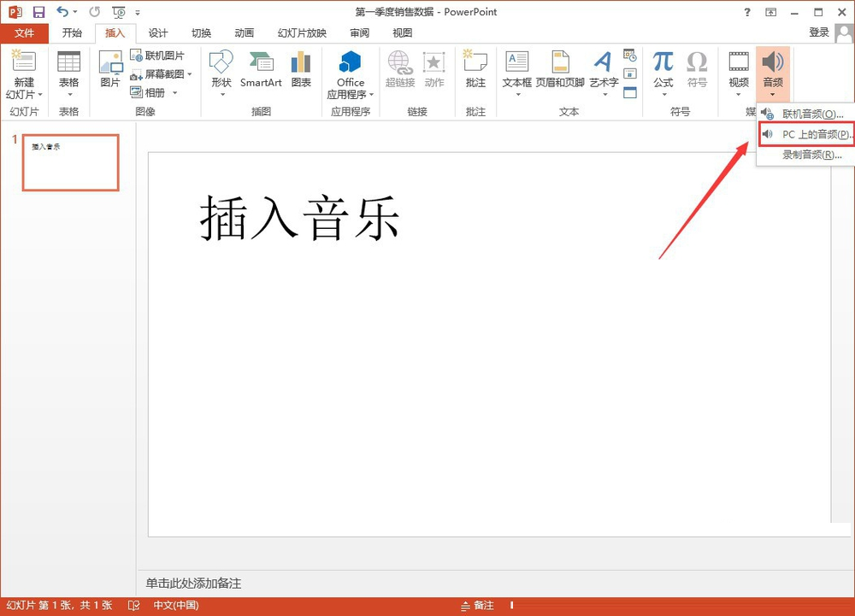The height and width of the screenshot is (616, 855).
Task: Insert a SmartArt graphic
Action: [x=261, y=69]
